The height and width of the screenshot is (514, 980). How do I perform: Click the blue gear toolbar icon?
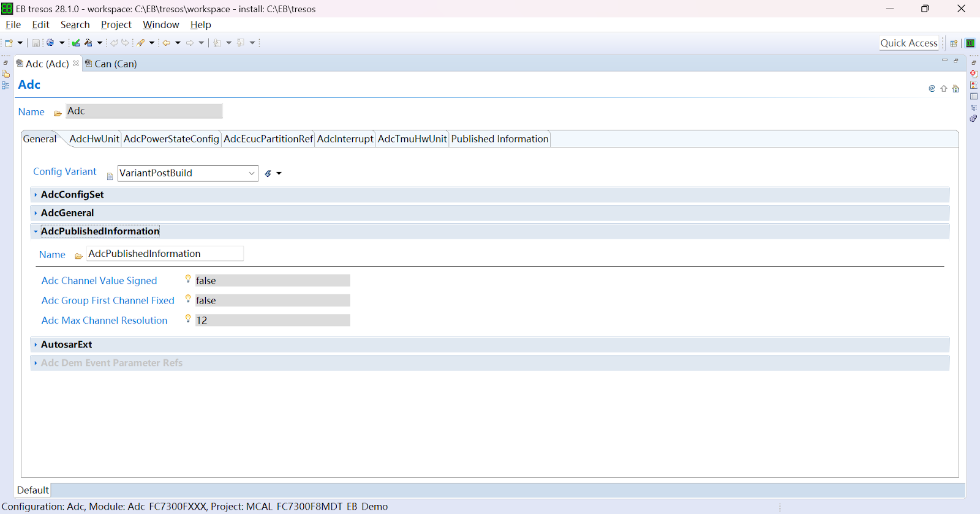50,42
